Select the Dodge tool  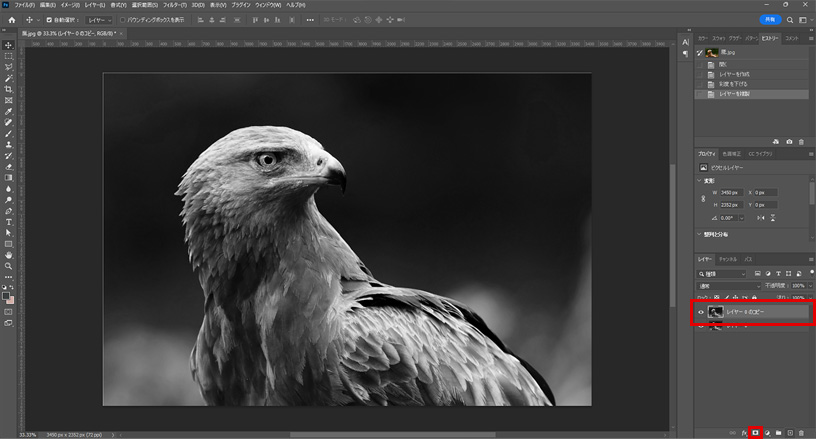click(x=8, y=200)
